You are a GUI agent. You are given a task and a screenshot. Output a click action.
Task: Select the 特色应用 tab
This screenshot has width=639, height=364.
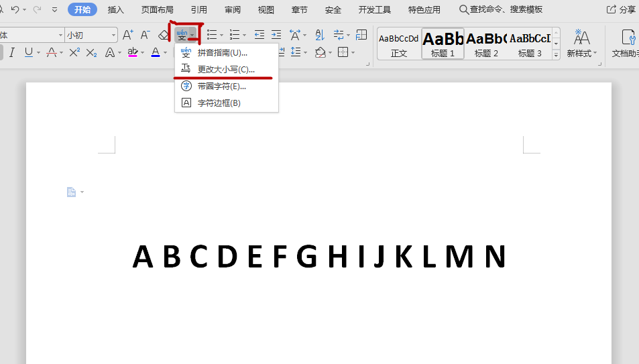coord(424,9)
